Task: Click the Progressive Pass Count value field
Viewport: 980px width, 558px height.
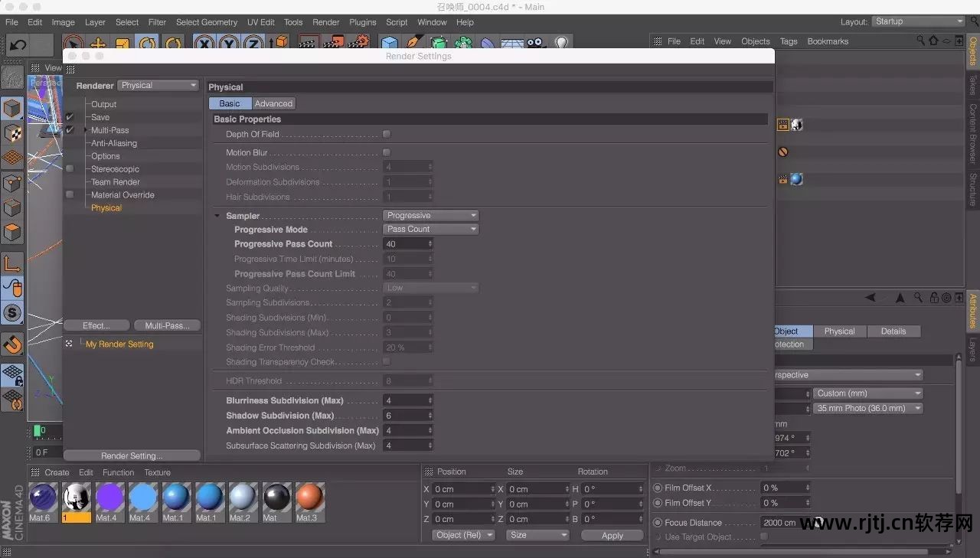Action: [405, 244]
